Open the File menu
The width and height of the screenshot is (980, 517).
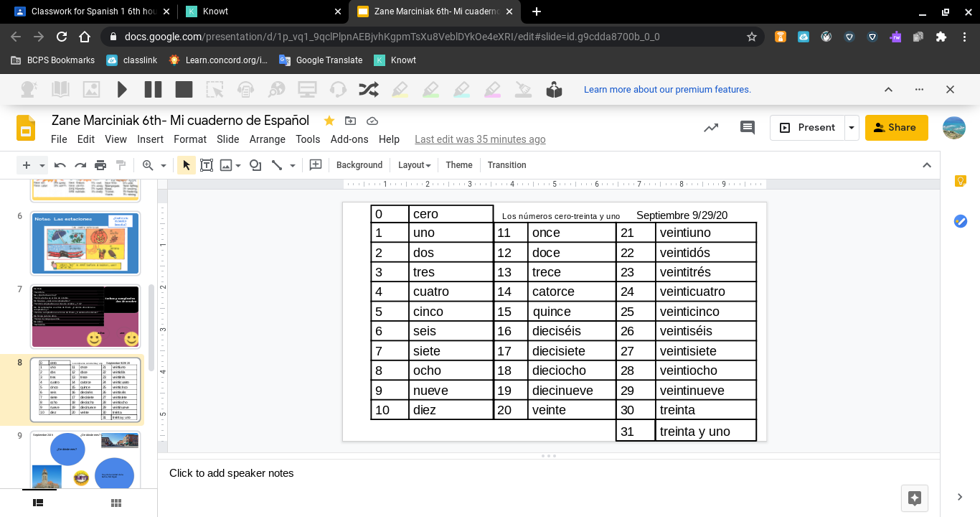tap(59, 139)
